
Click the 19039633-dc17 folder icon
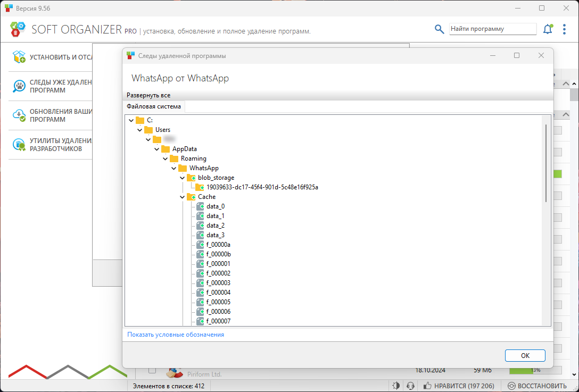(x=200, y=187)
